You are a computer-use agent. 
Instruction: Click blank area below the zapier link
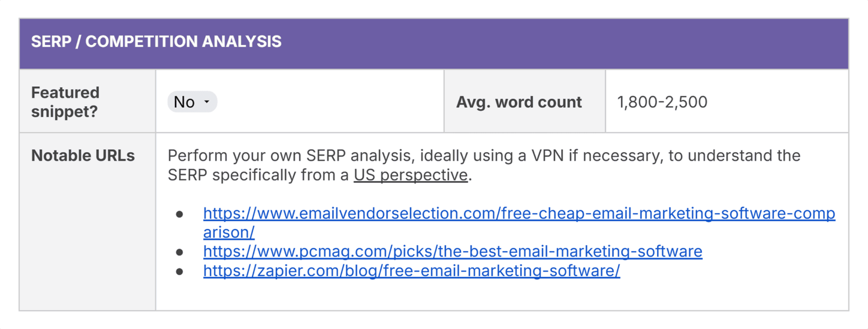point(502,295)
